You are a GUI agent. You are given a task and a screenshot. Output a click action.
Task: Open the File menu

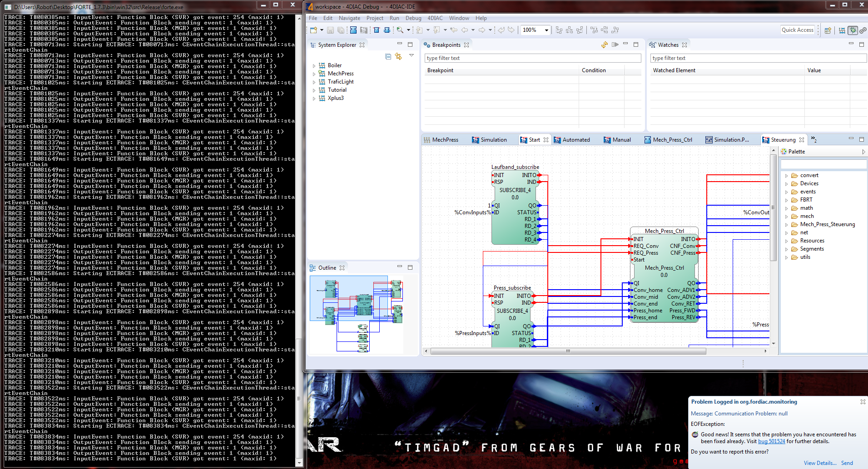(313, 18)
